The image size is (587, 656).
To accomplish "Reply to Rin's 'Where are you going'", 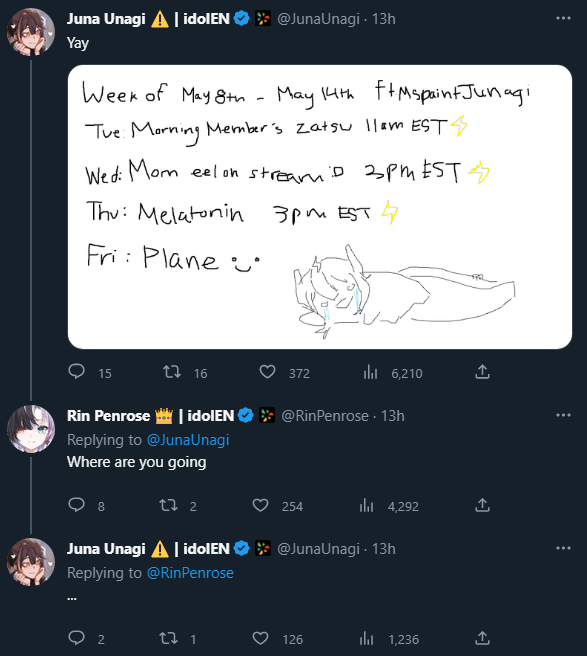I will (77, 505).
